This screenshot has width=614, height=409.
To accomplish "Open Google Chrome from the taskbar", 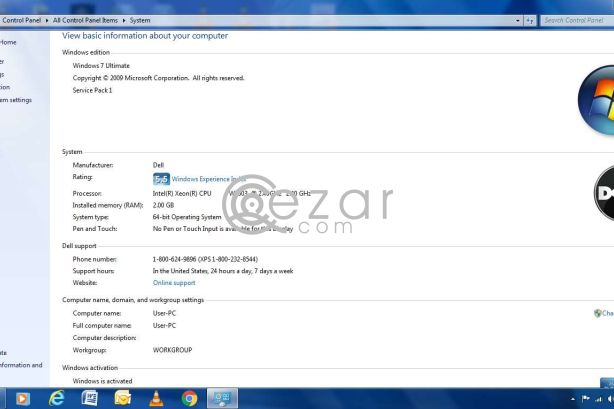I will tap(190, 398).
